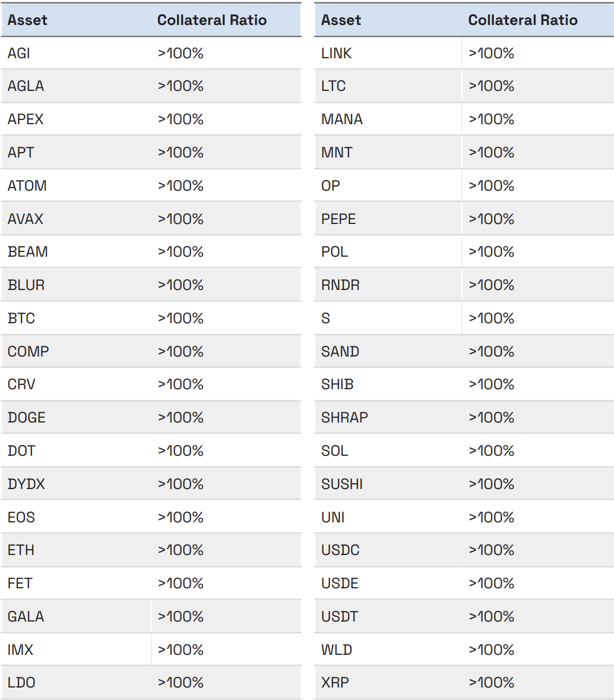Click the COMP asset row

(x=29, y=352)
